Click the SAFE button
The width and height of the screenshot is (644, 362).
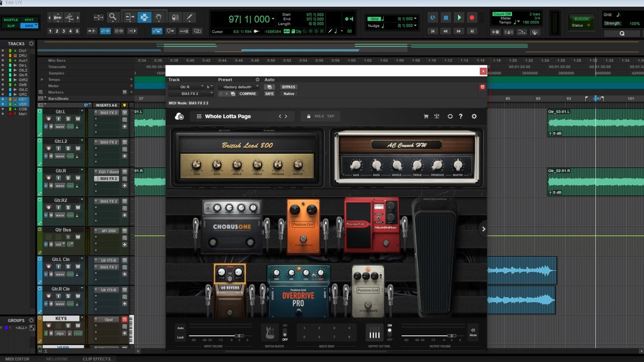click(x=268, y=94)
